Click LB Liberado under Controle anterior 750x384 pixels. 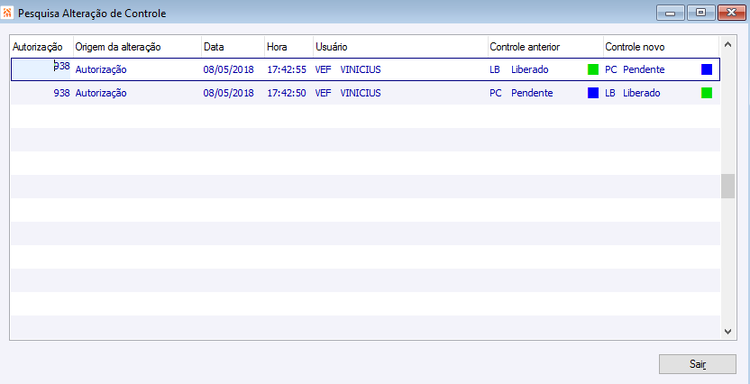click(519, 70)
